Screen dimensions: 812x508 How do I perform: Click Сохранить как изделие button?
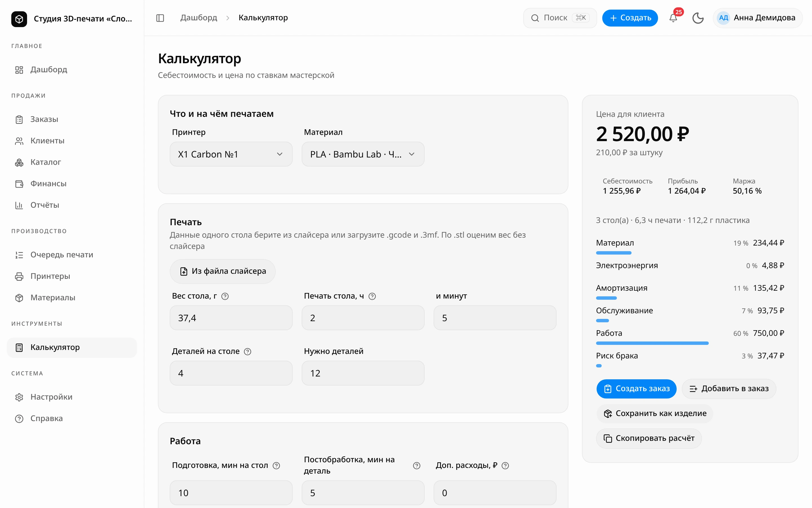pos(655,413)
